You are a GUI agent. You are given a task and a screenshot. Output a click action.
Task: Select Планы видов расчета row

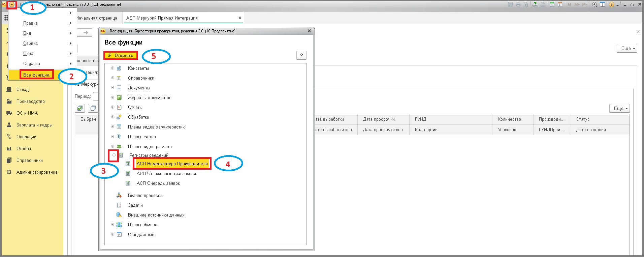click(x=150, y=146)
